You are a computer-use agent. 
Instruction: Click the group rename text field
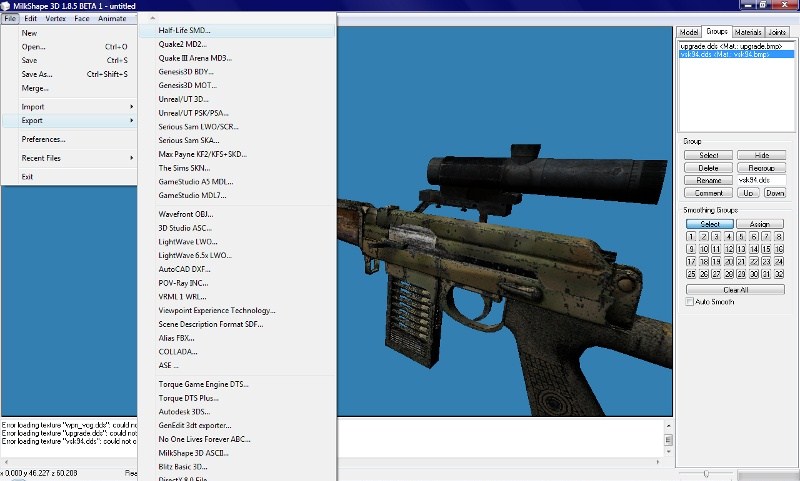pos(761,180)
